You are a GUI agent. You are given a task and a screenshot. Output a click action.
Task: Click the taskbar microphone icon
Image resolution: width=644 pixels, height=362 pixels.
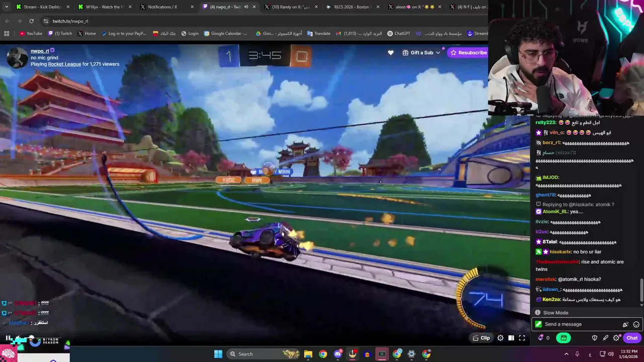coord(577,354)
